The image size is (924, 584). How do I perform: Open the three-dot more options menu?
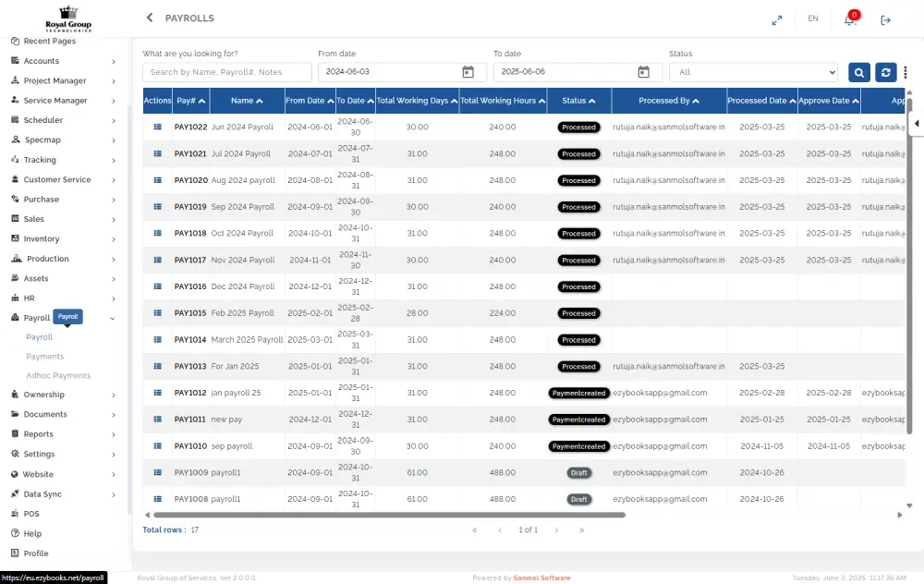[906, 72]
